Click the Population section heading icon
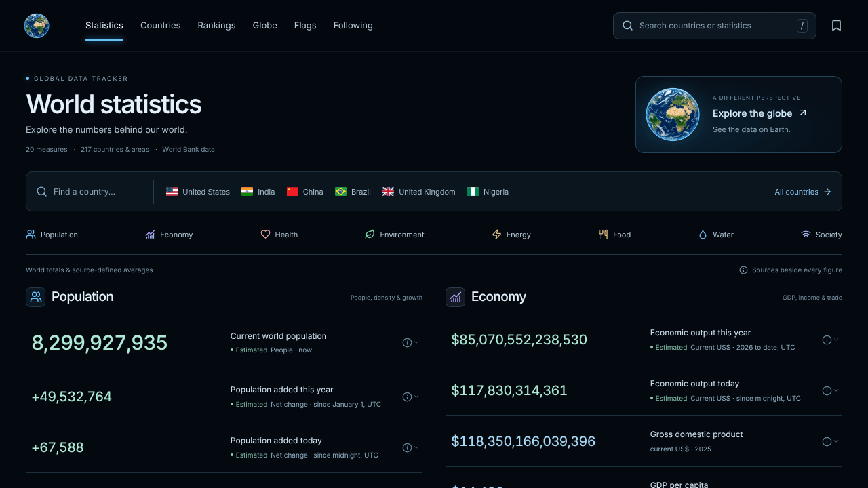This screenshot has width=868, height=488. click(35, 297)
